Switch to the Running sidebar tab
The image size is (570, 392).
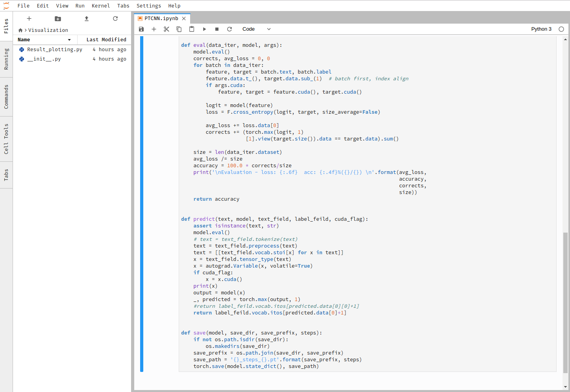(x=6, y=59)
